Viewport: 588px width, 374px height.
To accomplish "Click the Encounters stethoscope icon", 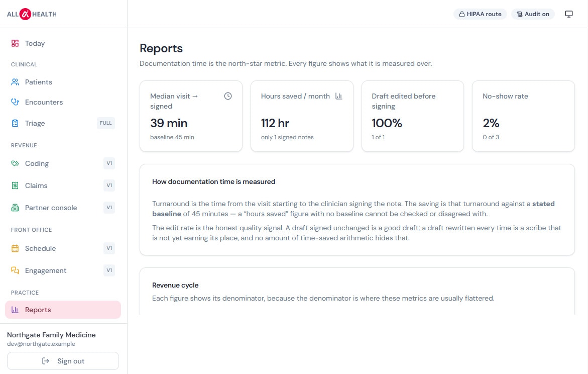I will [15, 102].
